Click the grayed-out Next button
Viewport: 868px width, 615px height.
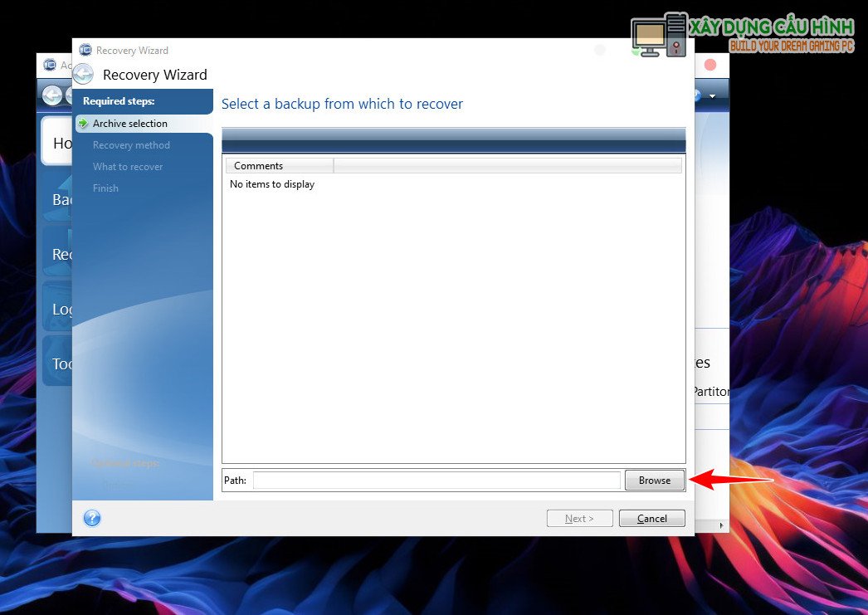579,519
